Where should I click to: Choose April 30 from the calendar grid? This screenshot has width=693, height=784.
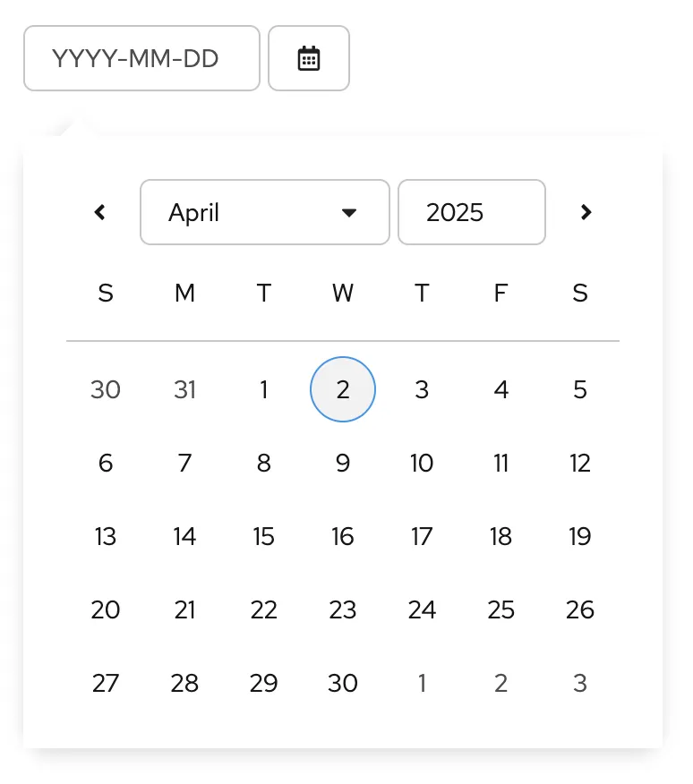tap(343, 684)
